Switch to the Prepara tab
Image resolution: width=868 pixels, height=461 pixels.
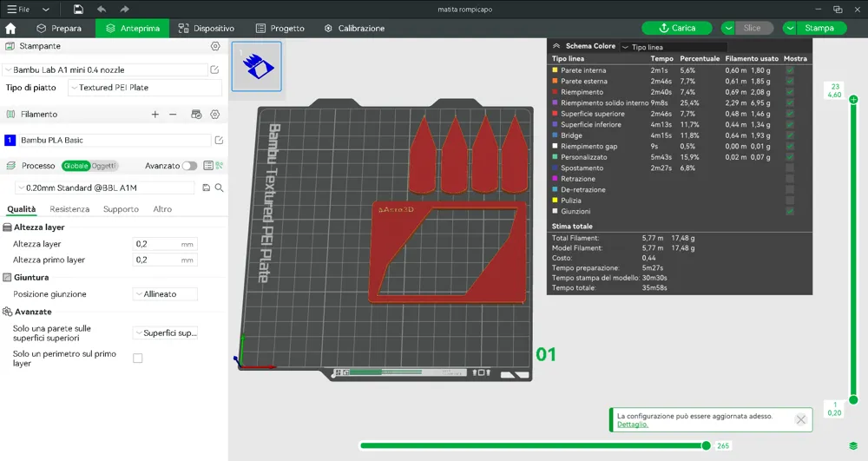(59, 28)
